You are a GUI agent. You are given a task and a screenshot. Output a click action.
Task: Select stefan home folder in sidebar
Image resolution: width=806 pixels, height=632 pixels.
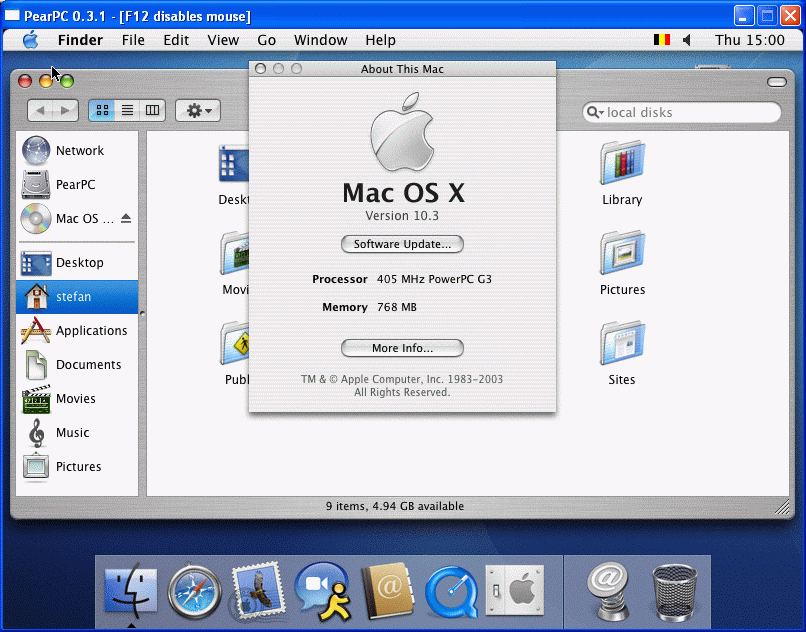tap(78, 297)
